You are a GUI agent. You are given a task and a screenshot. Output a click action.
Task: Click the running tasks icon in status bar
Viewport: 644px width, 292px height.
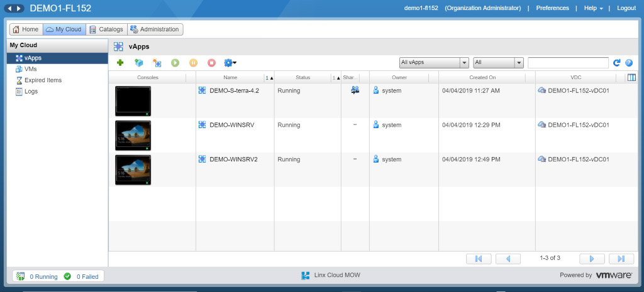[x=21, y=276]
